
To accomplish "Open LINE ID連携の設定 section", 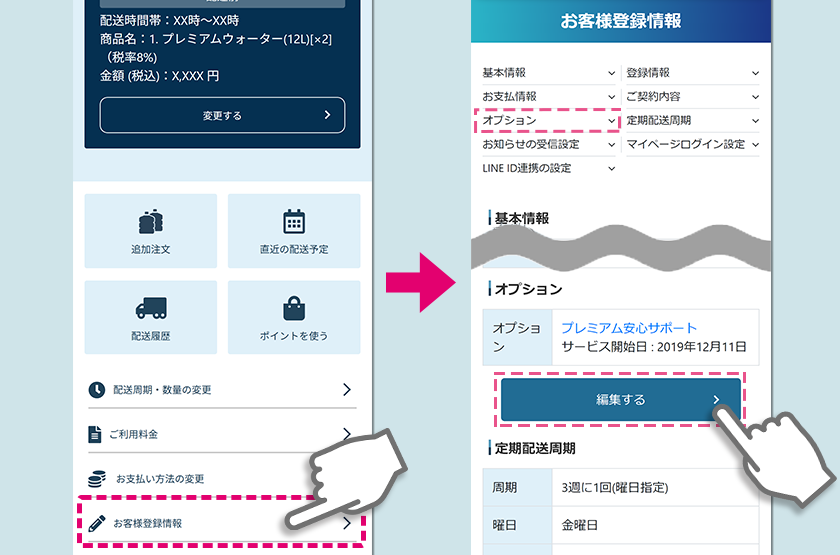I will coord(548,168).
